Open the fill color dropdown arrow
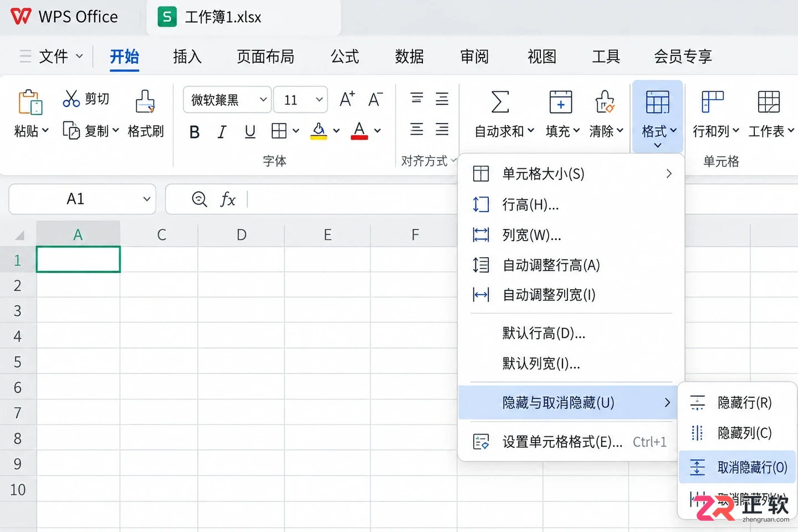Viewport: 798px width, 532px height. (x=336, y=131)
